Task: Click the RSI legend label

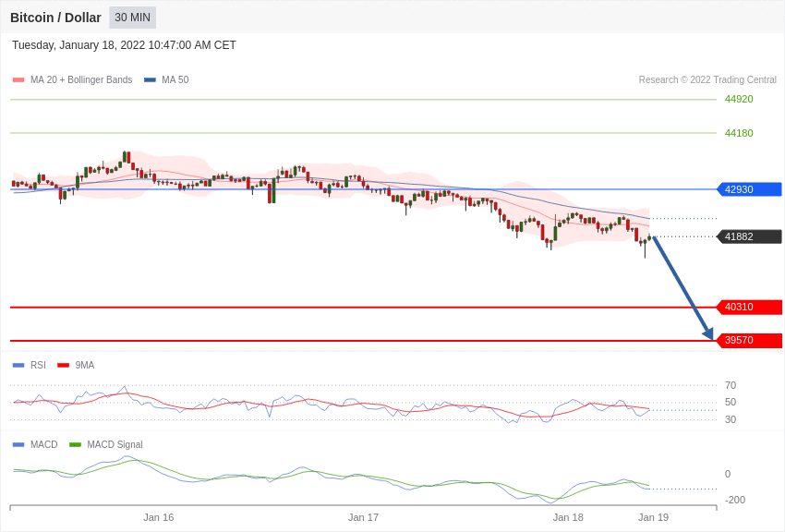Action: pos(38,366)
